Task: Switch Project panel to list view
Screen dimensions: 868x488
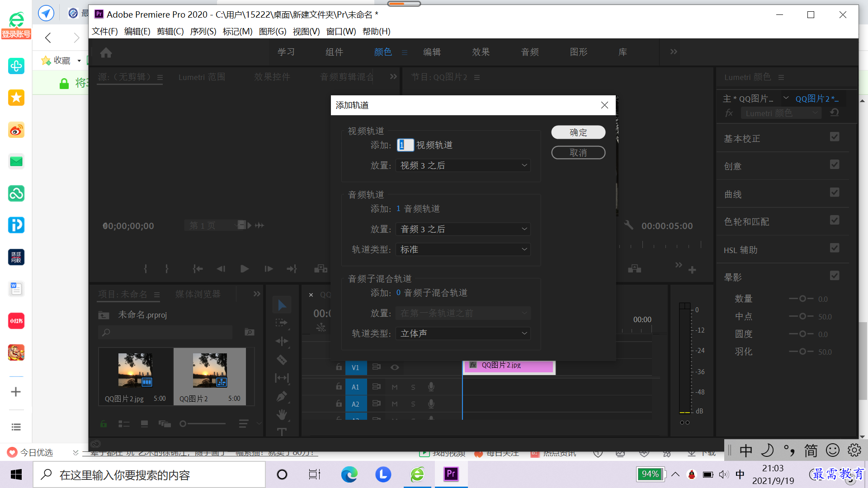Action: pos(124,424)
